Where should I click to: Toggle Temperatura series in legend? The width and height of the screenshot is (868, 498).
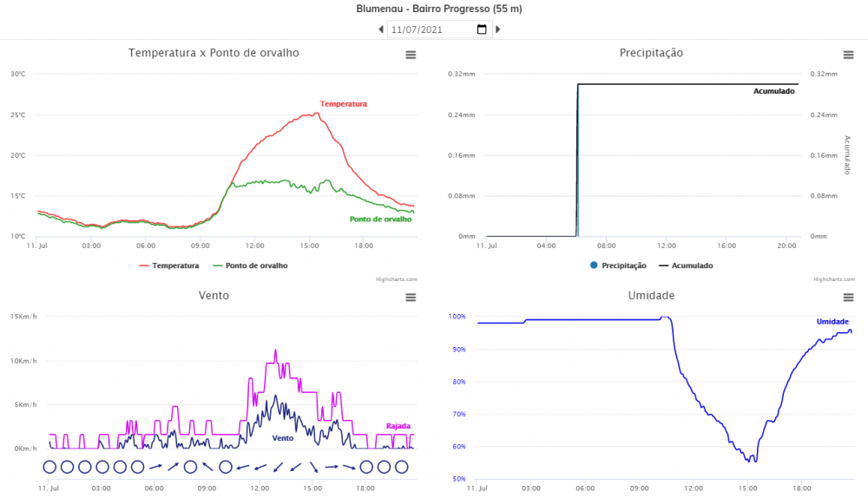[x=169, y=265]
